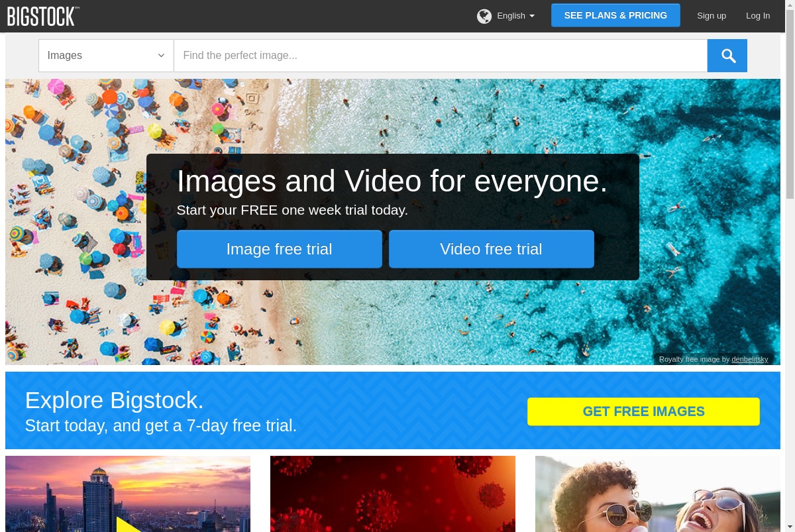Open the city skyline sunset thumbnail
795x532 pixels.
pyautogui.click(x=128, y=494)
